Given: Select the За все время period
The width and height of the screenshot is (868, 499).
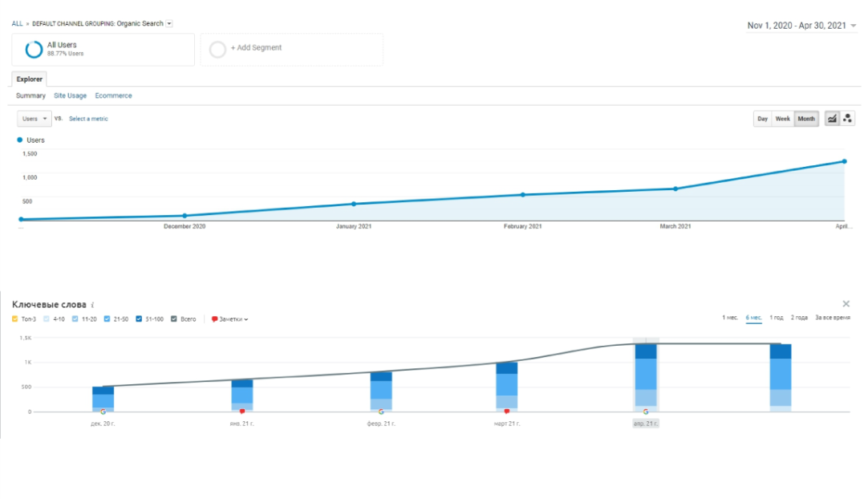Looking at the screenshot, I should [x=833, y=318].
